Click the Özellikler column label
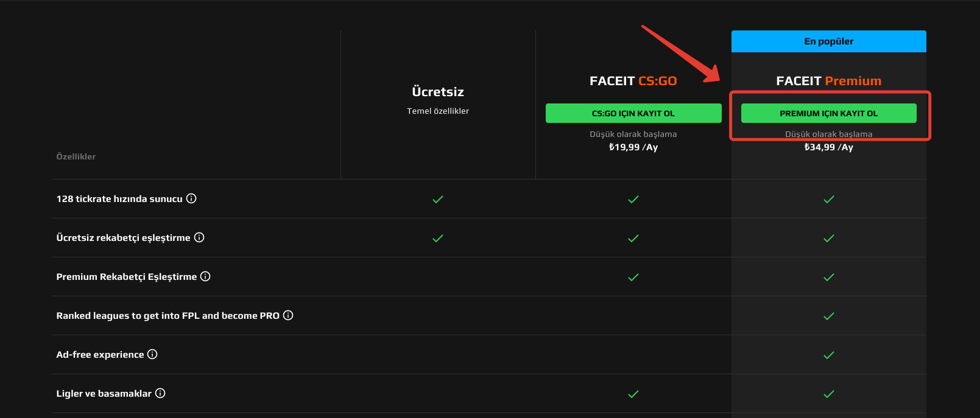This screenshot has width=980, height=418. 76,156
